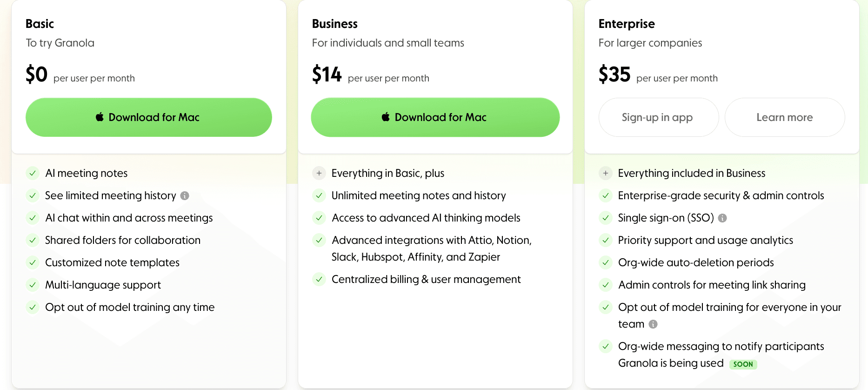Viewport: 868px width, 390px height.
Task: Click the Apple icon on Business's download button
Action: click(385, 117)
